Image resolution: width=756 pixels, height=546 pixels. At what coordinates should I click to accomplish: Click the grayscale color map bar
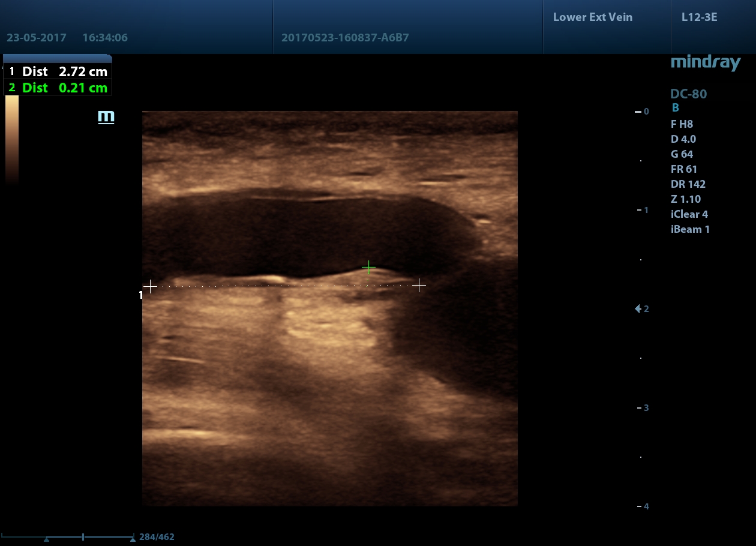(x=12, y=139)
